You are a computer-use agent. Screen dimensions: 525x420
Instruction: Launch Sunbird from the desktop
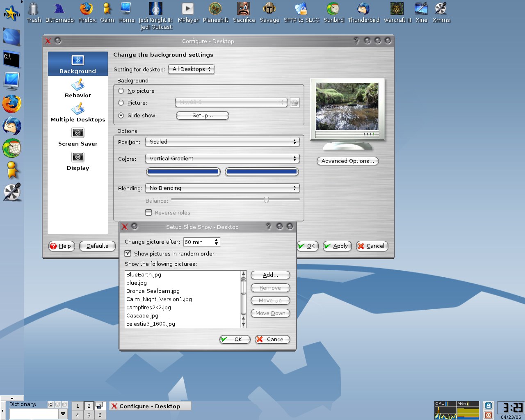point(333,12)
